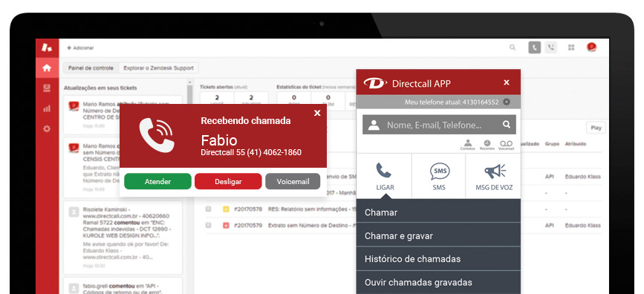The width and height of the screenshot is (644, 294).
Task: Click the green Atender button
Action: (157, 181)
